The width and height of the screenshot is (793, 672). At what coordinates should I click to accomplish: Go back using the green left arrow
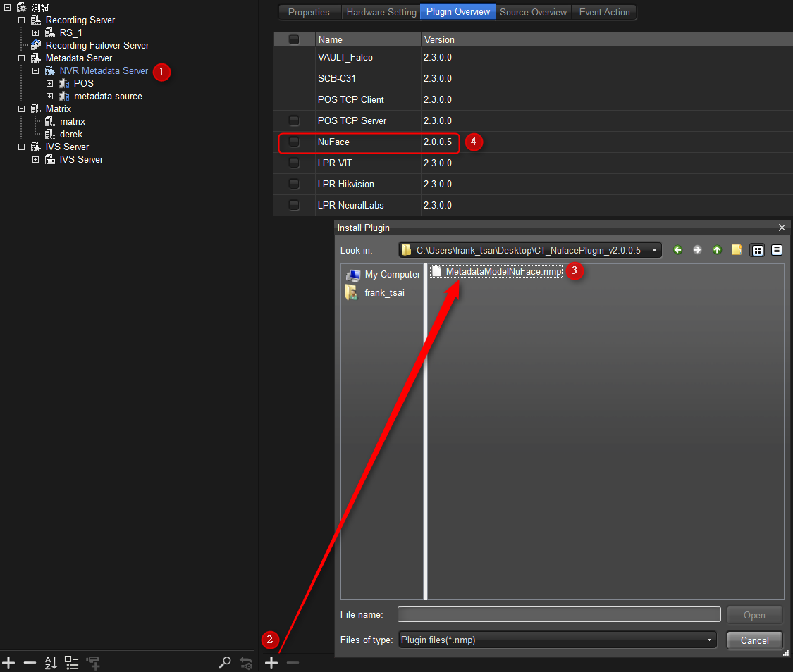pos(677,250)
